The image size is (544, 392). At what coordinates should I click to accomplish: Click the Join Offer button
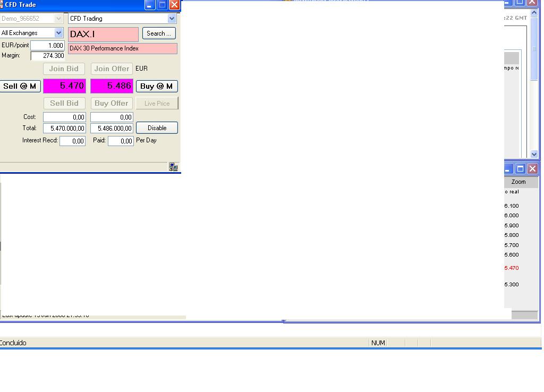112,69
